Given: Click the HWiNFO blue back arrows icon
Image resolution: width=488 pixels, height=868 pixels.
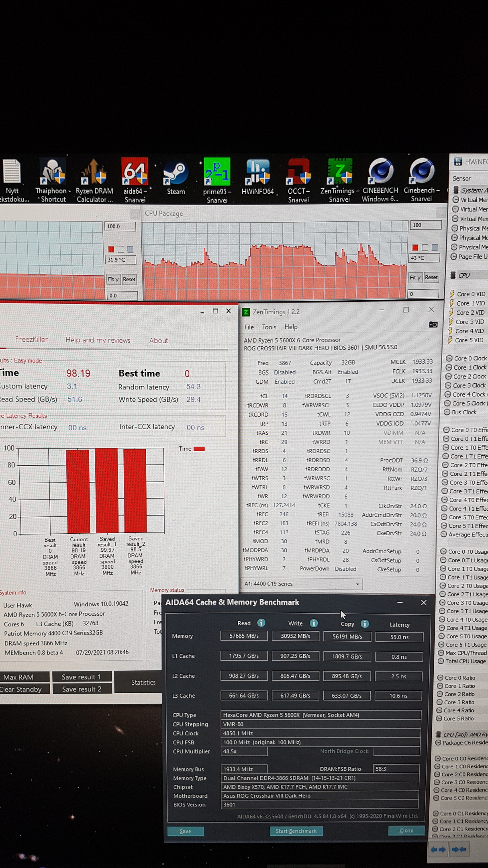Looking at the screenshot, I should coord(438,849).
